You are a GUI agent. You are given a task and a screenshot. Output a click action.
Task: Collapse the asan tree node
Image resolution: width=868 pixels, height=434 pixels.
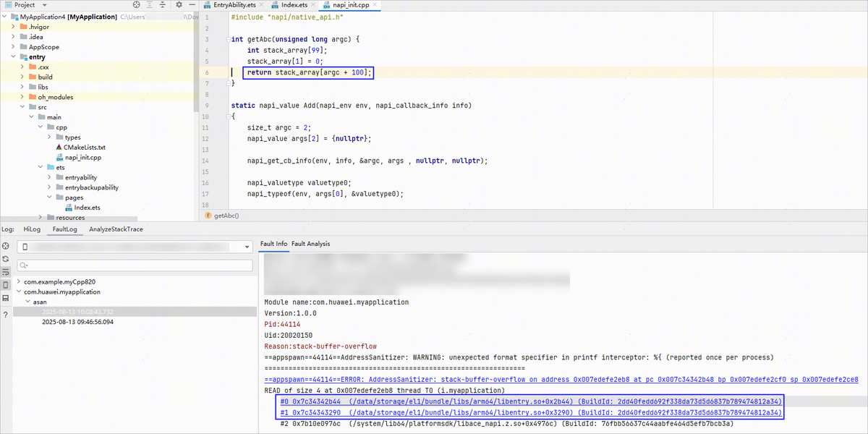coord(27,302)
